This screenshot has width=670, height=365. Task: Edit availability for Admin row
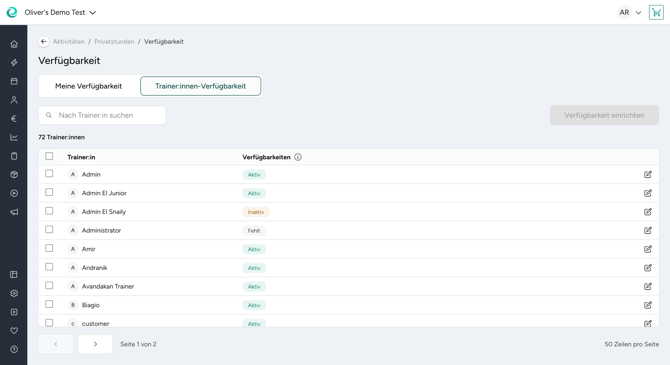coord(648,174)
